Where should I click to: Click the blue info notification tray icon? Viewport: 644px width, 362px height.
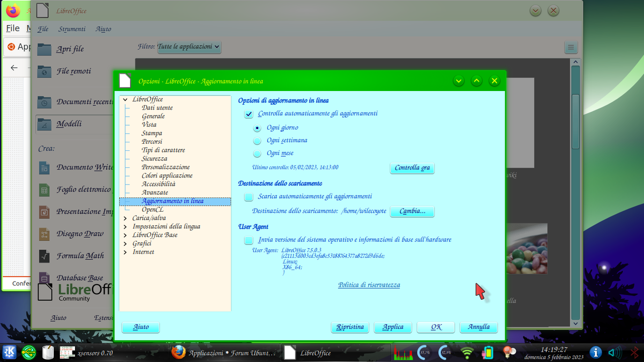pos(595,353)
